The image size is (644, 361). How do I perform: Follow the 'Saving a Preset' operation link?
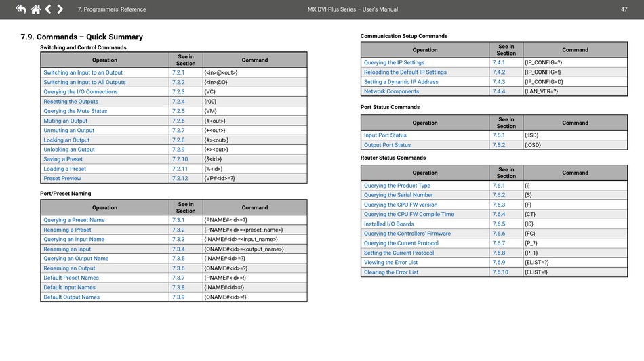coord(63,159)
